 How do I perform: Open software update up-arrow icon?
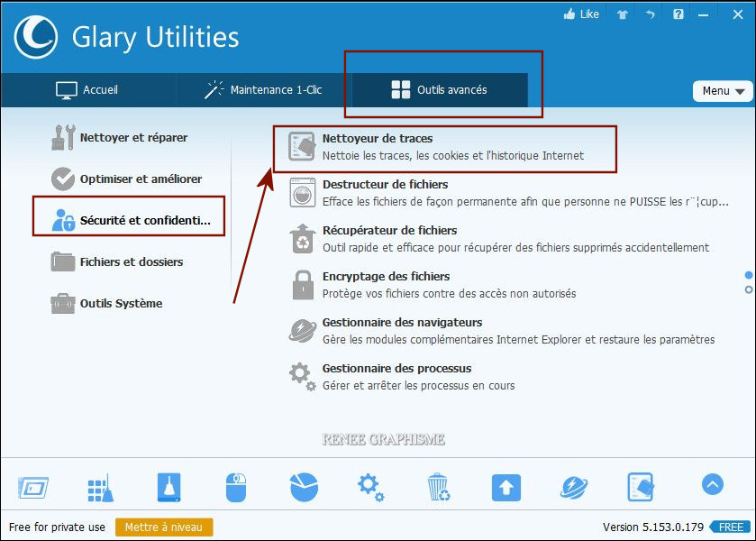tap(506, 488)
